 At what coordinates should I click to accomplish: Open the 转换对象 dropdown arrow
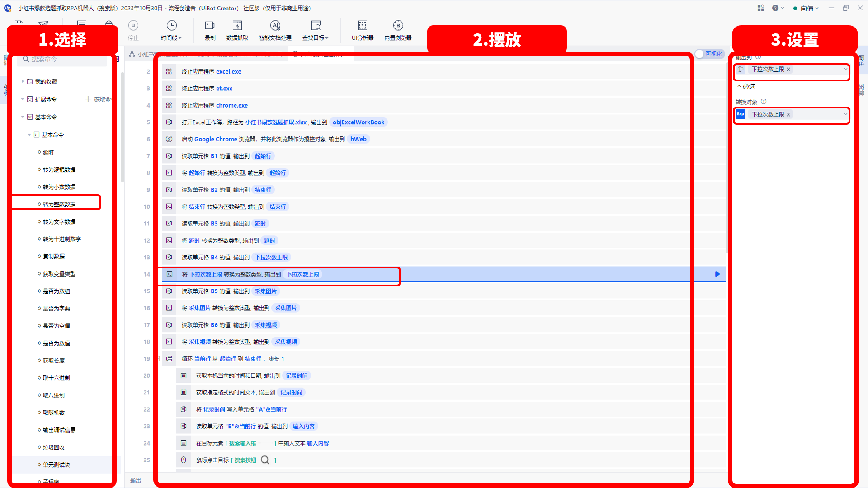845,114
